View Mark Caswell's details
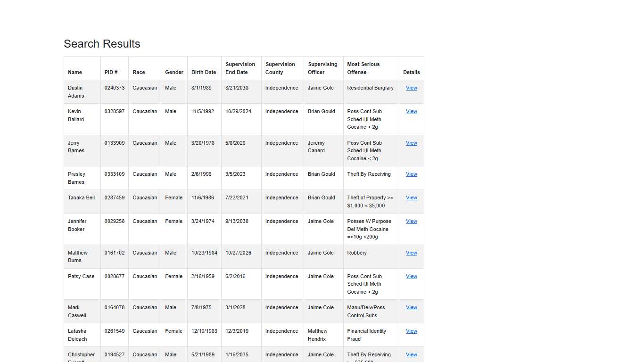This screenshot has height=362, width=644. [411, 308]
